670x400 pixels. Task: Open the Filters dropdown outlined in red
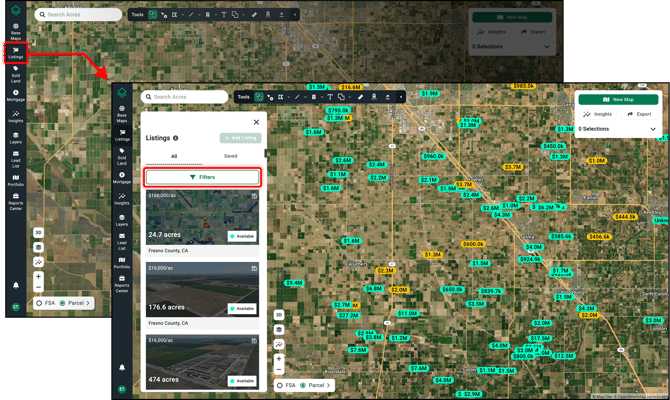pos(203,177)
